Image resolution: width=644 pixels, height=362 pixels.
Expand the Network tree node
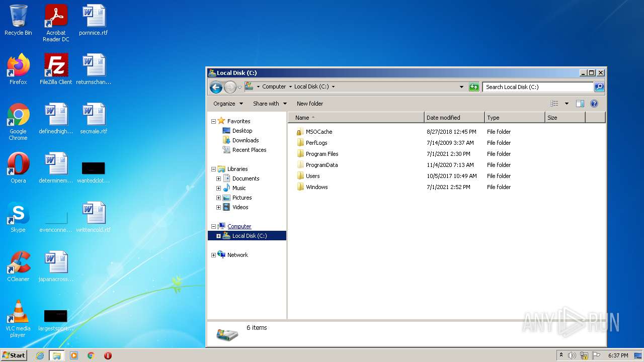point(213,255)
